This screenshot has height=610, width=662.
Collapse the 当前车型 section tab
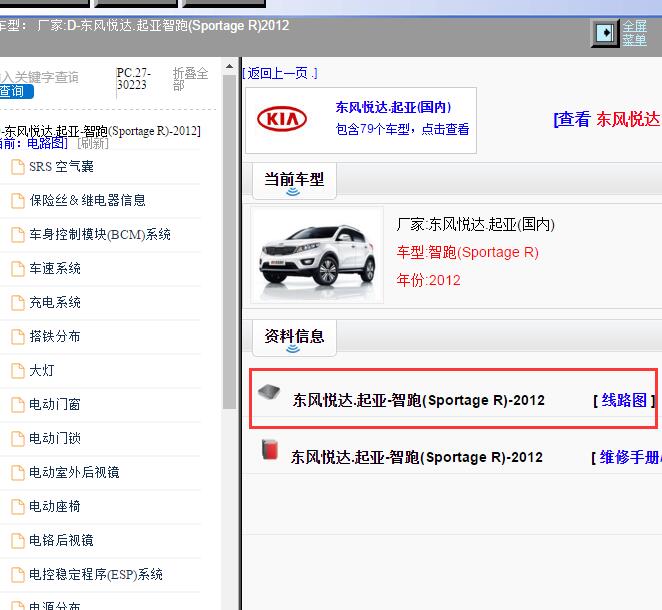click(x=294, y=181)
